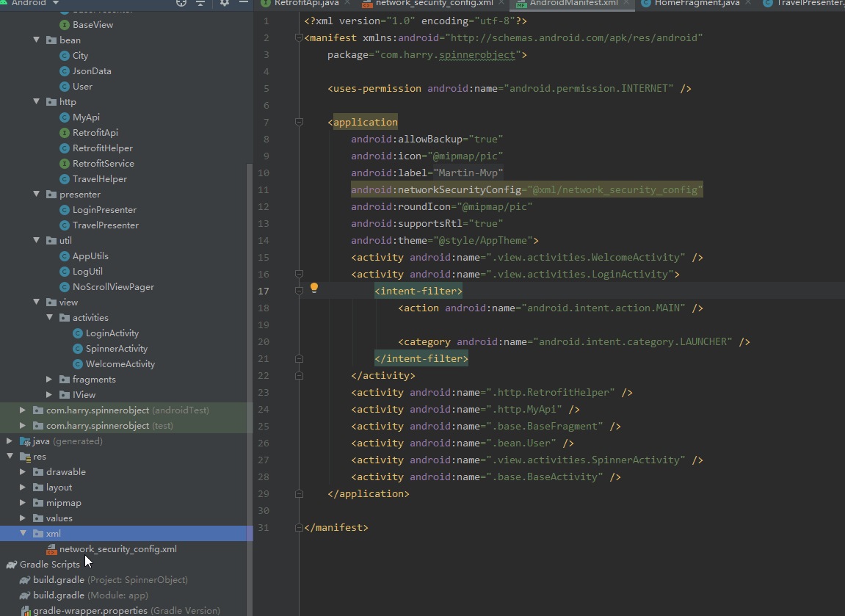Expand the values folder
845x616 pixels.
point(23,518)
